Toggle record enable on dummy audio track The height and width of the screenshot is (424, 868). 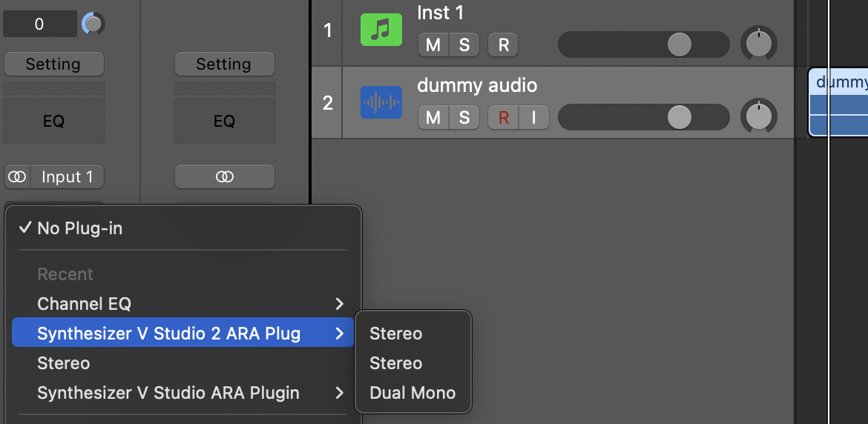(503, 117)
